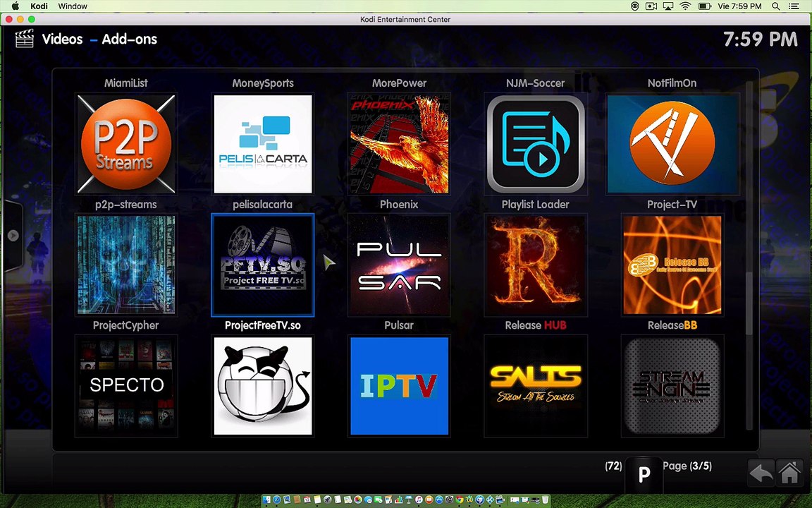The image size is (812, 508).
Task: Click the MoneySports label
Action: click(x=262, y=83)
